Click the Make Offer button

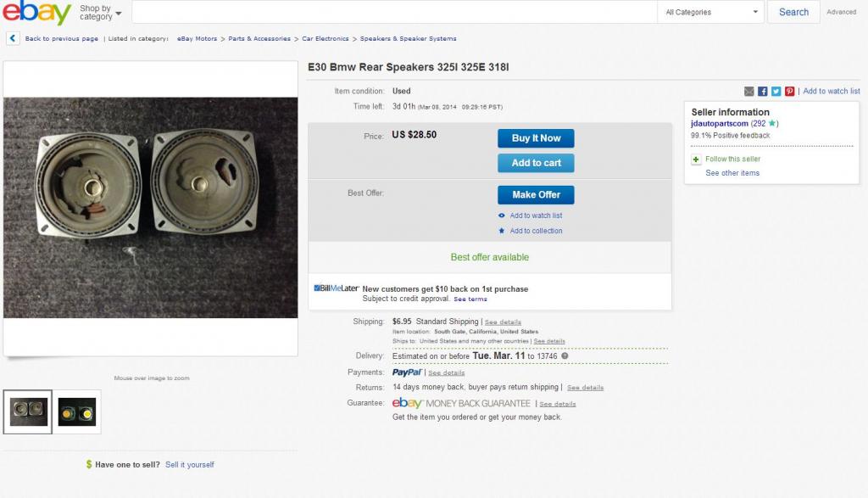click(x=536, y=195)
